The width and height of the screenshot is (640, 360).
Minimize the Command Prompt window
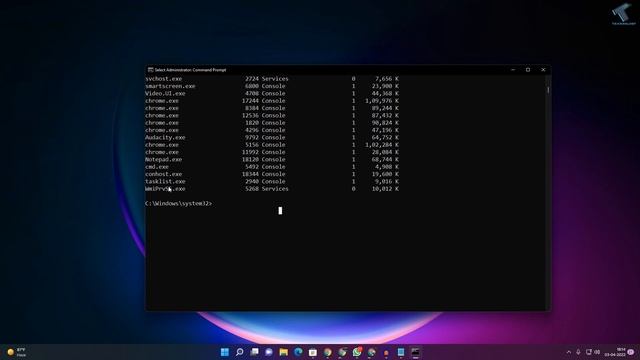tap(513, 70)
